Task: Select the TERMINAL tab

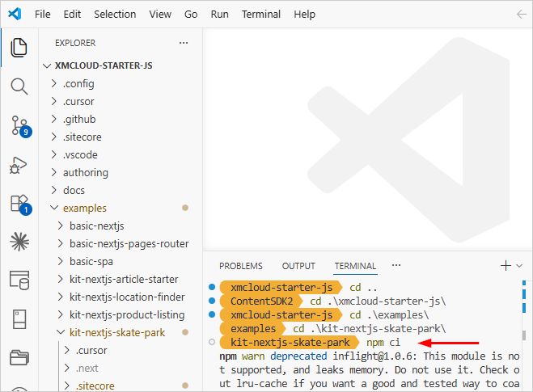Action: pyautogui.click(x=355, y=266)
